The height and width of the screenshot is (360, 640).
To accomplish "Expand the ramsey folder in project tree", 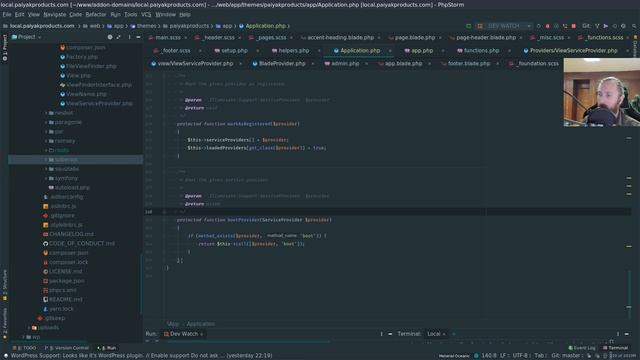I will pyautogui.click(x=46, y=141).
